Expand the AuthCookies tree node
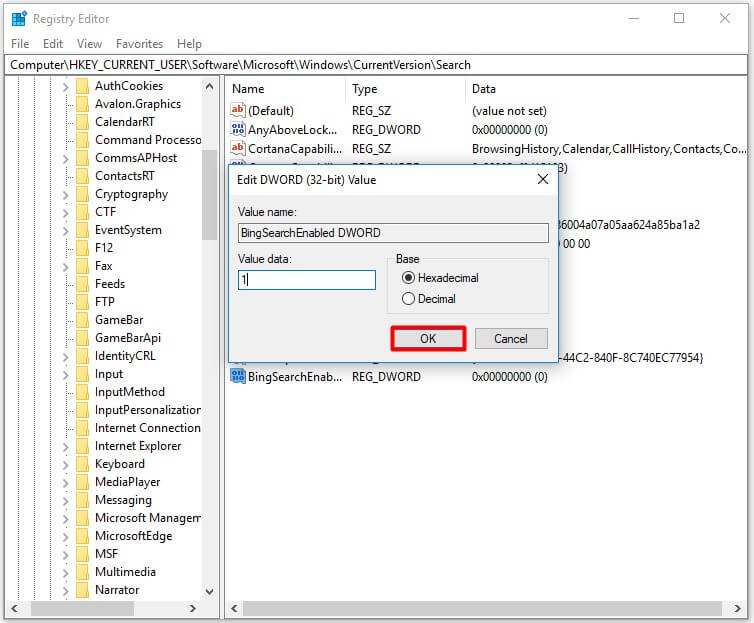The height and width of the screenshot is (623, 754). [66, 87]
